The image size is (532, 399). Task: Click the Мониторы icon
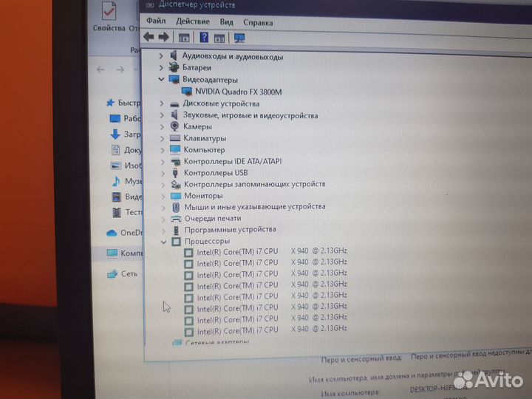(176, 196)
